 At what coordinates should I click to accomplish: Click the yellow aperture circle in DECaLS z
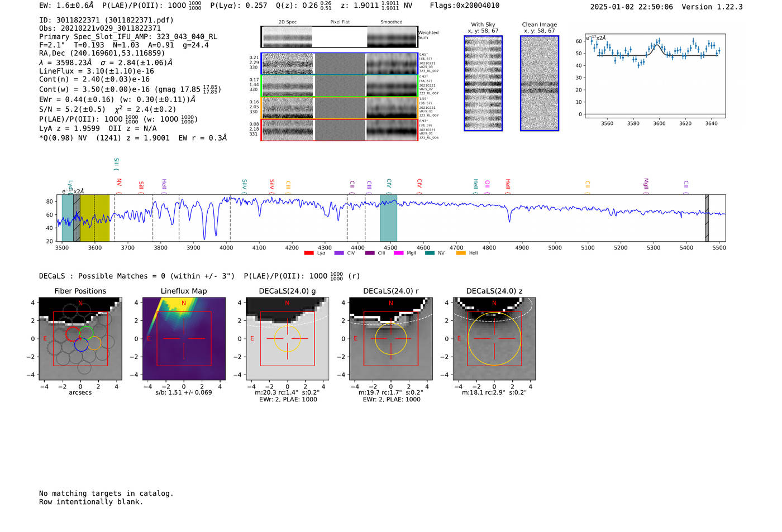494,313
